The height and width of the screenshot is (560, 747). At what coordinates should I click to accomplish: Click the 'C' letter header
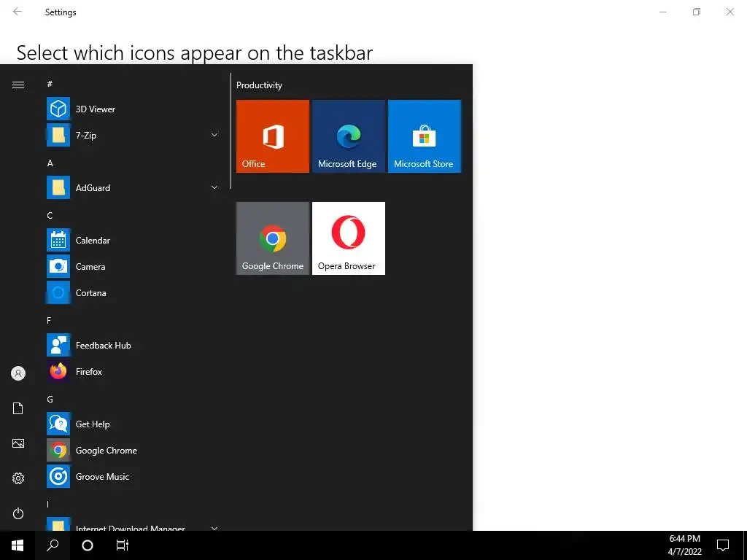[x=50, y=215]
